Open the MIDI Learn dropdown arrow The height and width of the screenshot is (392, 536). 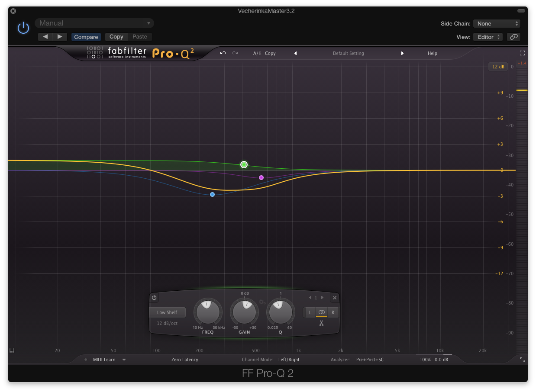point(124,360)
